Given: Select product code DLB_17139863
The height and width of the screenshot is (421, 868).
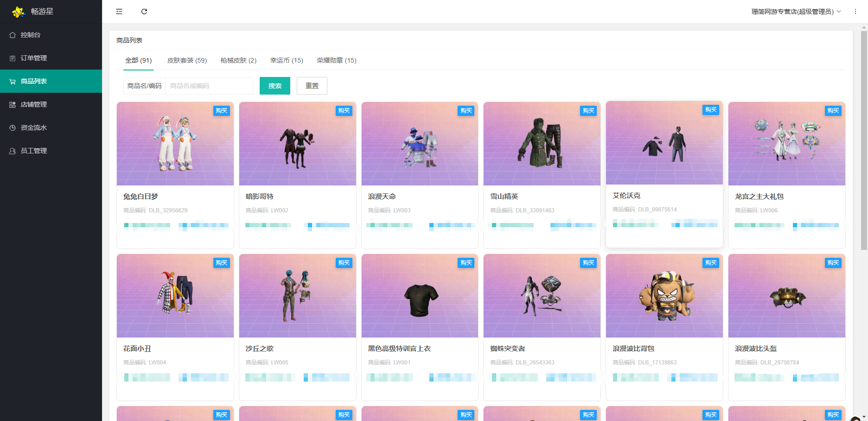Looking at the screenshot, I should point(657,363).
